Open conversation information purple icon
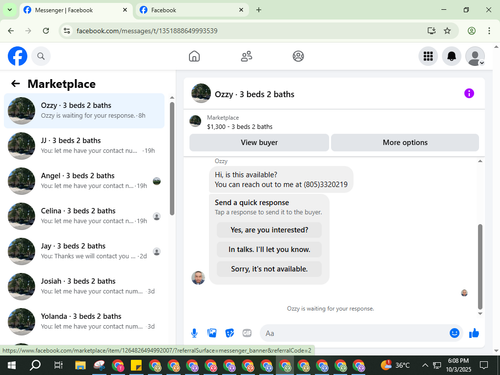Screen dimensions: 500x375 (x=469, y=93)
